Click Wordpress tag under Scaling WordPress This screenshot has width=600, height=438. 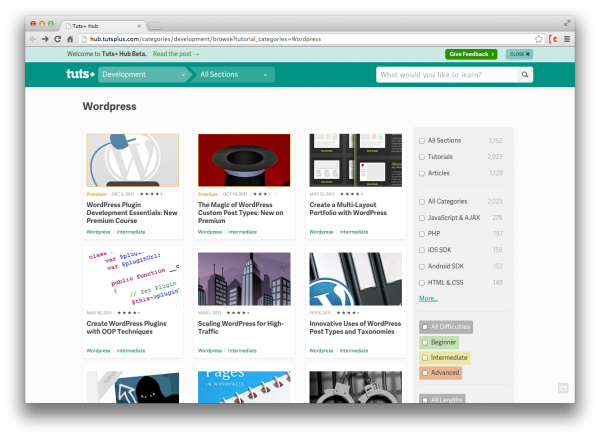coord(210,350)
